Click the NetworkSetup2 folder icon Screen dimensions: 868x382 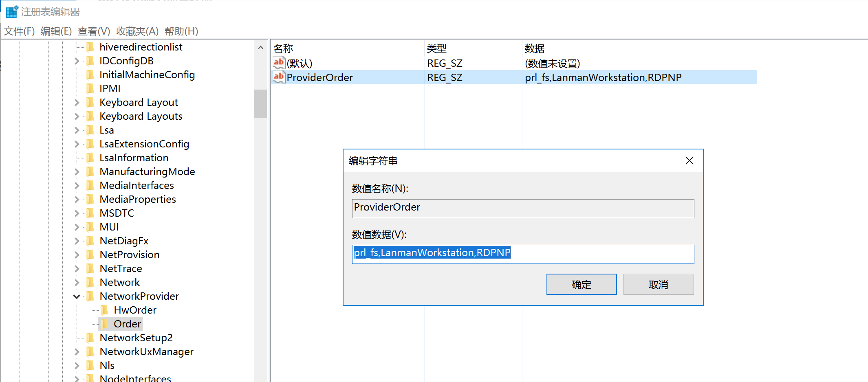click(90, 338)
